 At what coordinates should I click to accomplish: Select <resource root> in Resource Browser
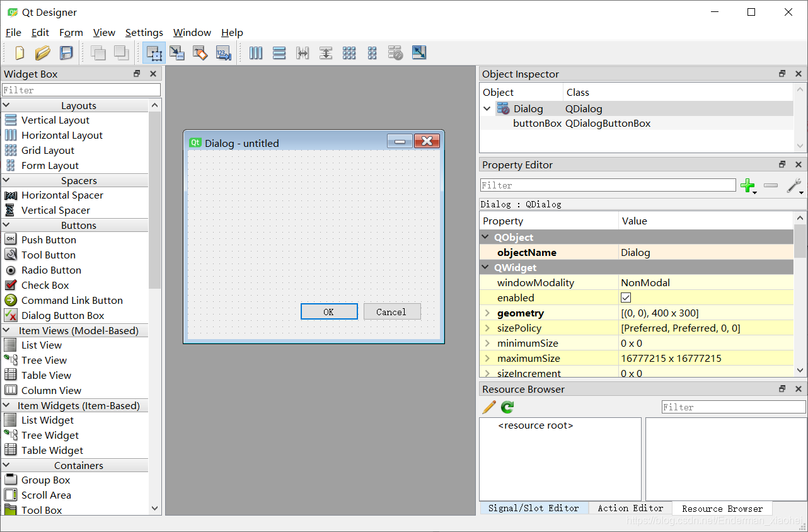coord(536,425)
